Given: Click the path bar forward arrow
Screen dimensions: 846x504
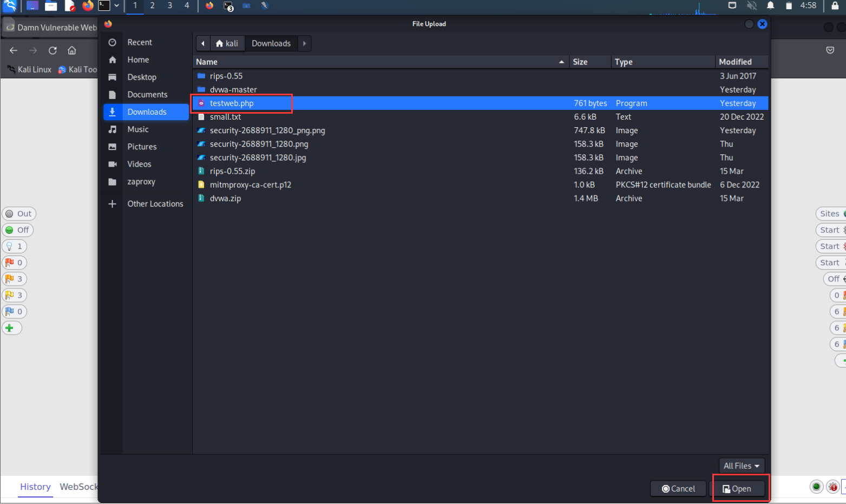Looking at the screenshot, I should coord(304,43).
